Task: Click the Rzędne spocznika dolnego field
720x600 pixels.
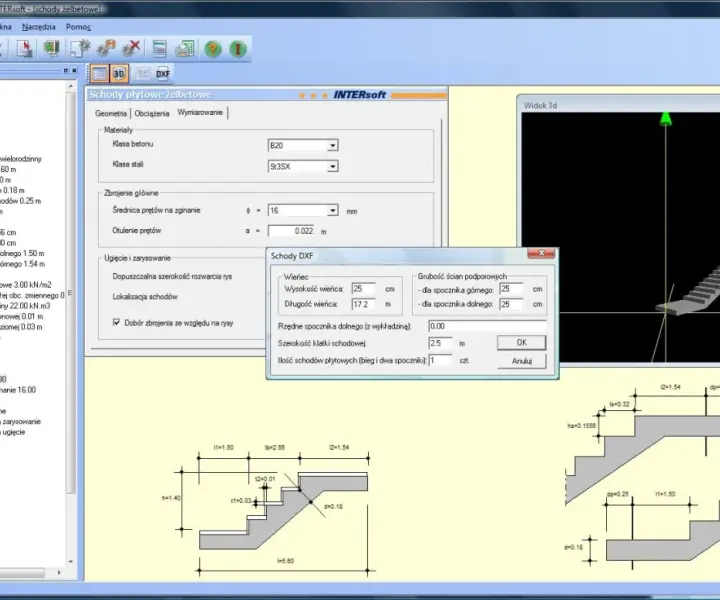Action: point(487,326)
